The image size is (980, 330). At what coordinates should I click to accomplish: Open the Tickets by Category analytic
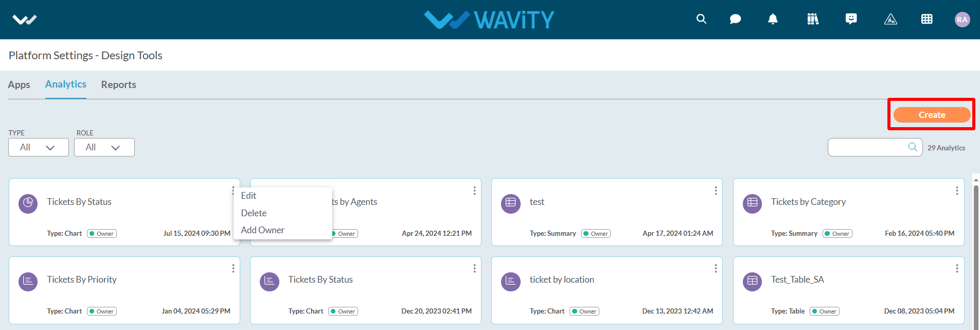(x=808, y=202)
